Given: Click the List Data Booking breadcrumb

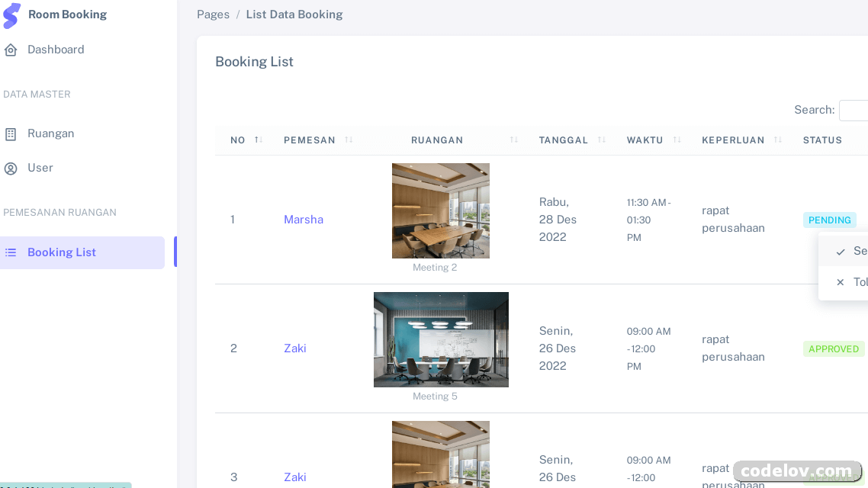Looking at the screenshot, I should [x=294, y=14].
